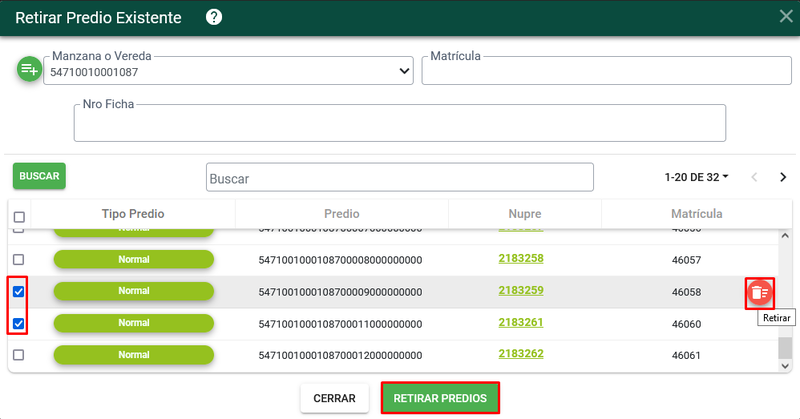Uncheck the row with matrícula 46060
Viewport: 800px width, 419px height.
pos(18,324)
